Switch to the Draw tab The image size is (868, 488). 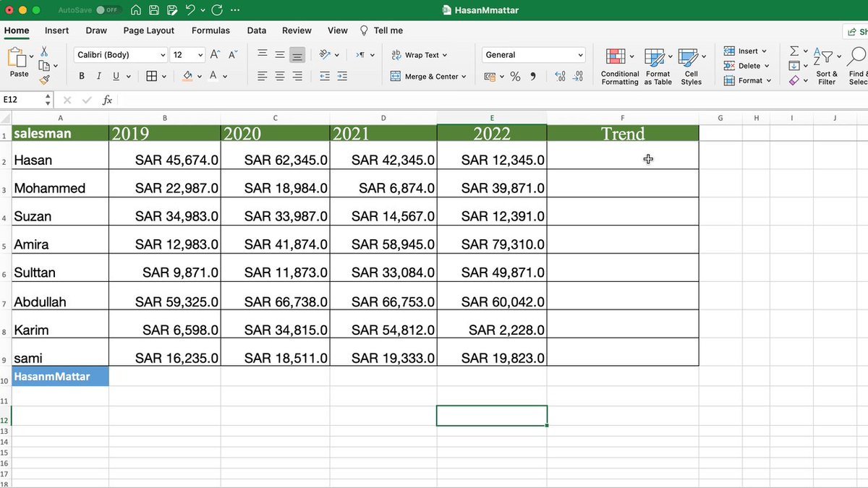coord(96,30)
